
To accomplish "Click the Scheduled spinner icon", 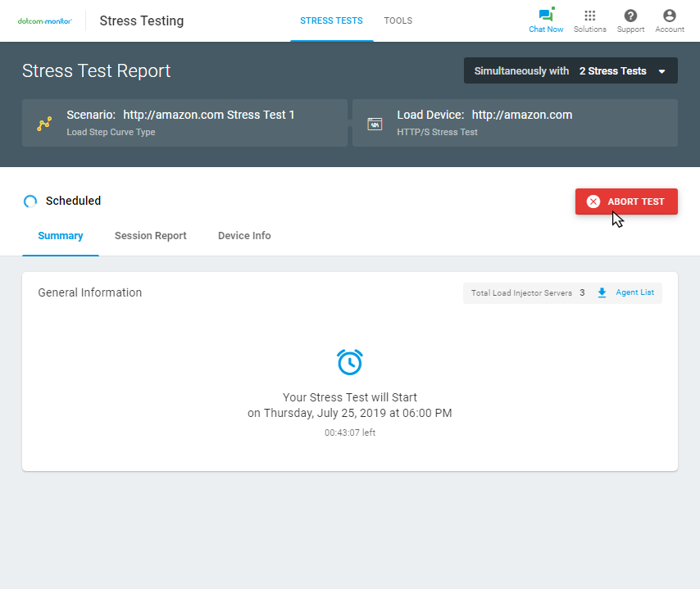I will click(30, 202).
